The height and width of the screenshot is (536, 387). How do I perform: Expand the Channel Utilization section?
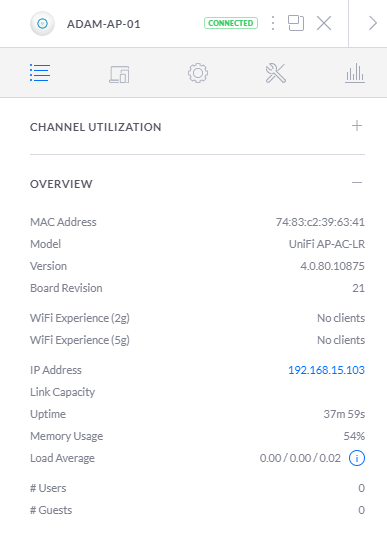point(357,126)
